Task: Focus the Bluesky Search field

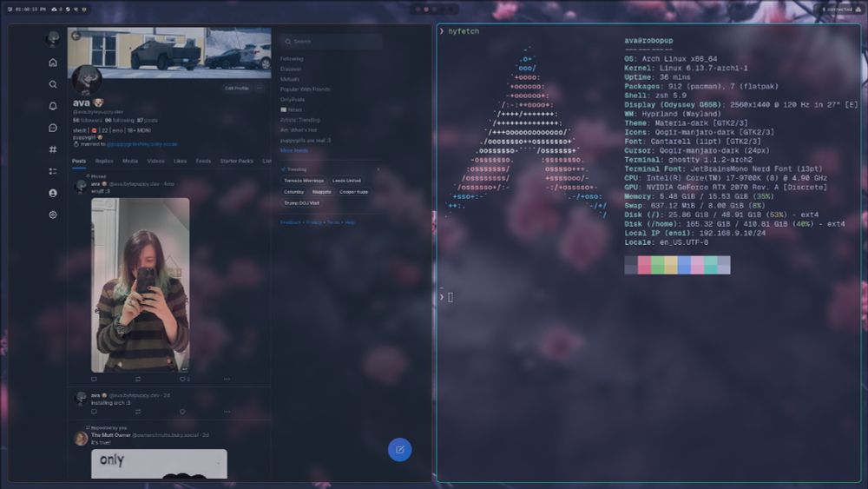Action: pyautogui.click(x=331, y=42)
